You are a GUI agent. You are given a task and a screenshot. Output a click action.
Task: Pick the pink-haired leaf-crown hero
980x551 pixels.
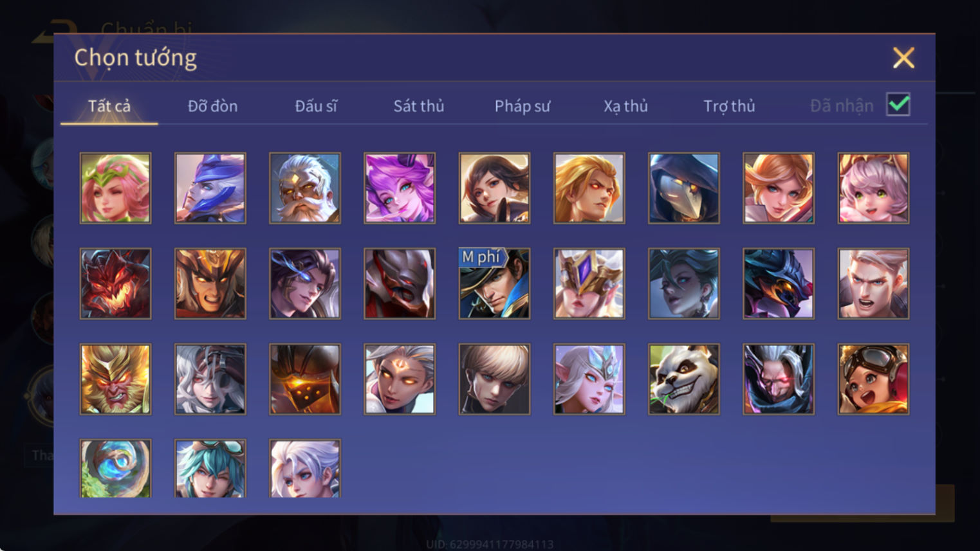click(x=115, y=188)
